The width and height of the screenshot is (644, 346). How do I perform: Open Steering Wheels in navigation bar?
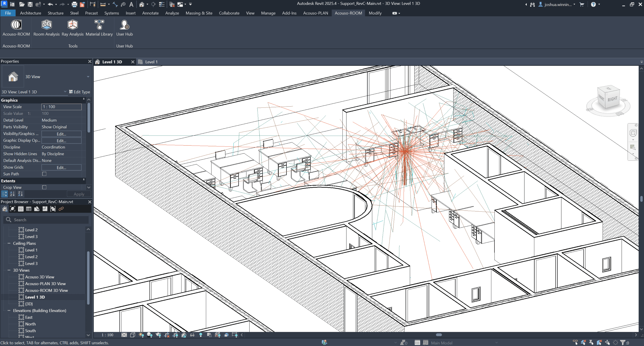click(633, 133)
